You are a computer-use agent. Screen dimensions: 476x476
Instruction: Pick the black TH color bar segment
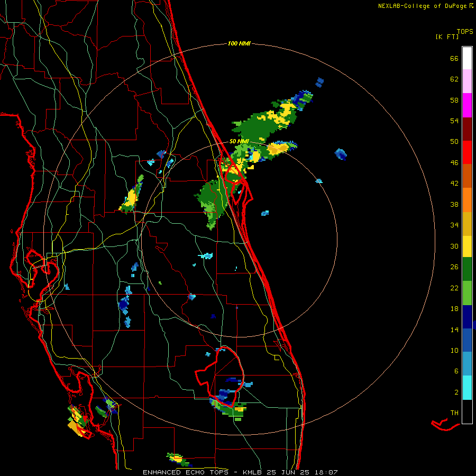pos(467,411)
